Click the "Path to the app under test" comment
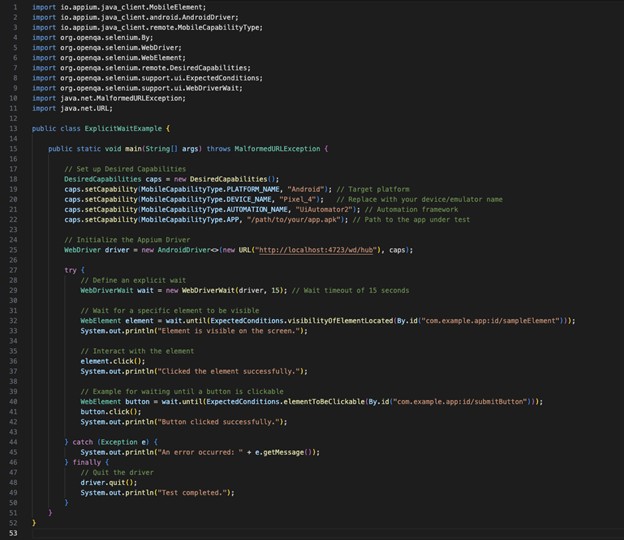 pyautogui.click(x=411, y=220)
